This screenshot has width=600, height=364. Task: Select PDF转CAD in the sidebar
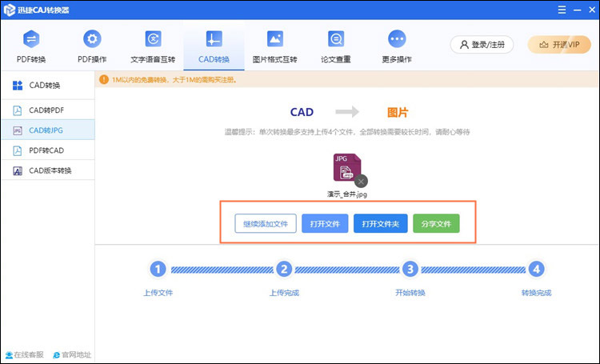[48, 150]
